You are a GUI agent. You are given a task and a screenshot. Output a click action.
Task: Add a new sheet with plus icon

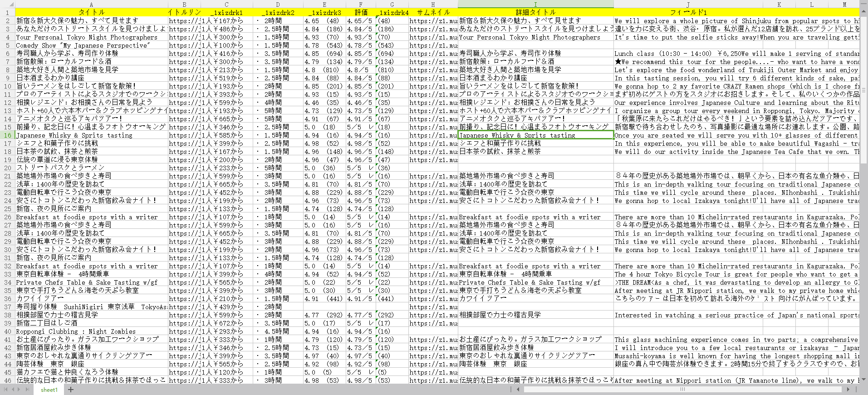pyautogui.click(x=71, y=390)
